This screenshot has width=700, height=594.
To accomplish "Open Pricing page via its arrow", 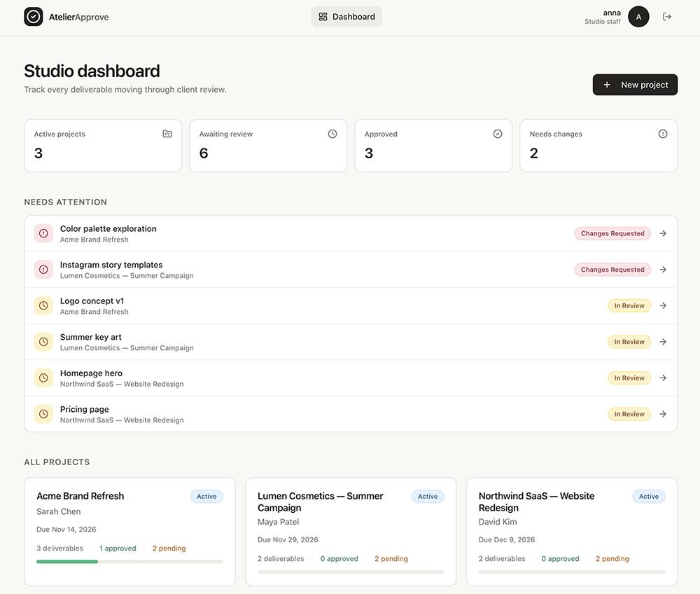I will pos(663,414).
